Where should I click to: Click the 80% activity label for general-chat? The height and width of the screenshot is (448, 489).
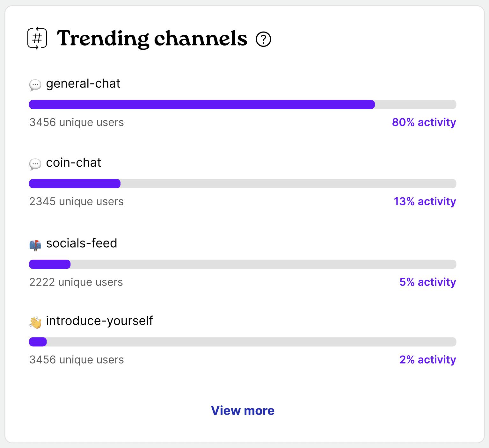[x=424, y=122]
